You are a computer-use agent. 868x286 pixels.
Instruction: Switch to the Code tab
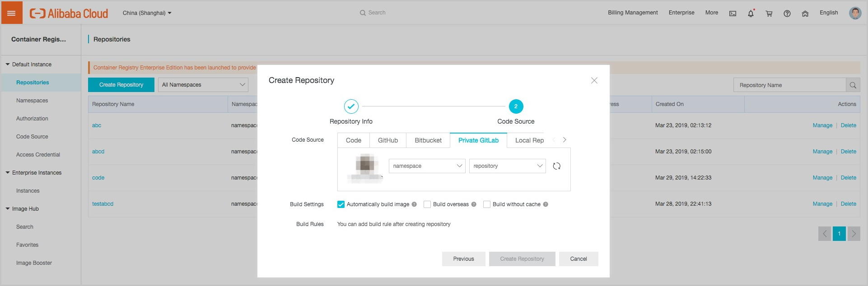coord(354,140)
